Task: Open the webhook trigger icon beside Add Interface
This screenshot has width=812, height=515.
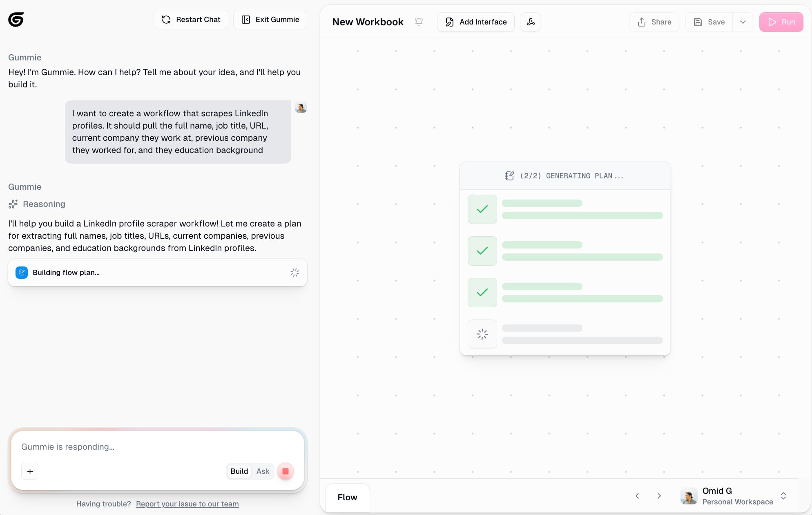Action: pos(530,22)
